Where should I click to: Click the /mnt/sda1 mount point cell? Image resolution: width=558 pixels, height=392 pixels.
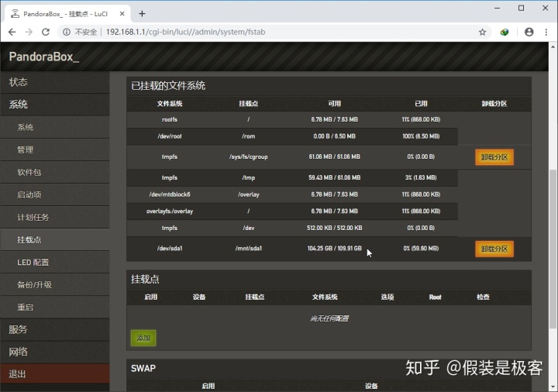249,248
